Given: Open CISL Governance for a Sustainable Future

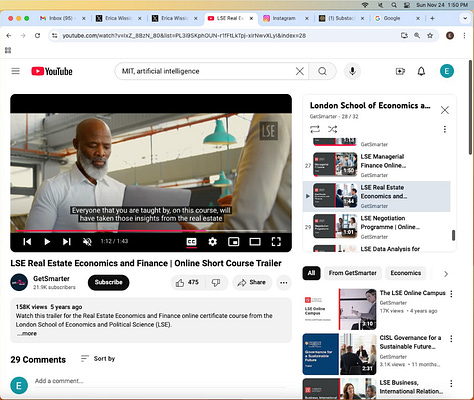Looking at the screenshot, I should (x=410, y=342).
